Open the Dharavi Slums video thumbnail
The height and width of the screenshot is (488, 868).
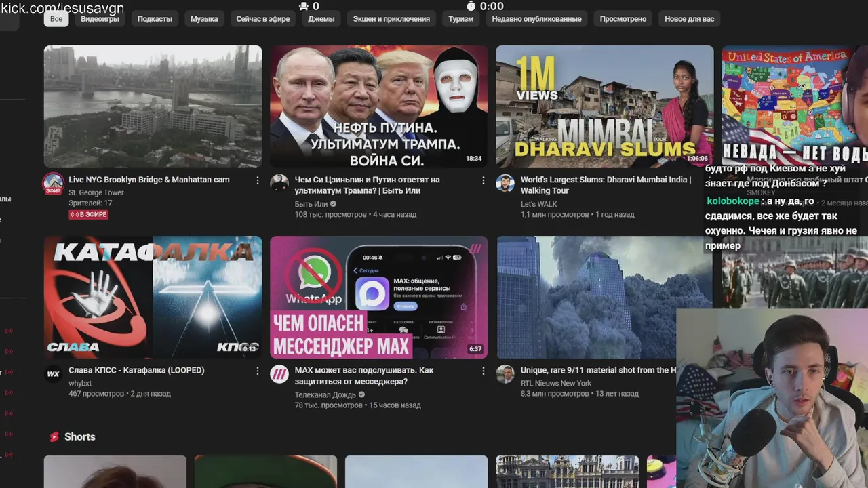click(604, 106)
